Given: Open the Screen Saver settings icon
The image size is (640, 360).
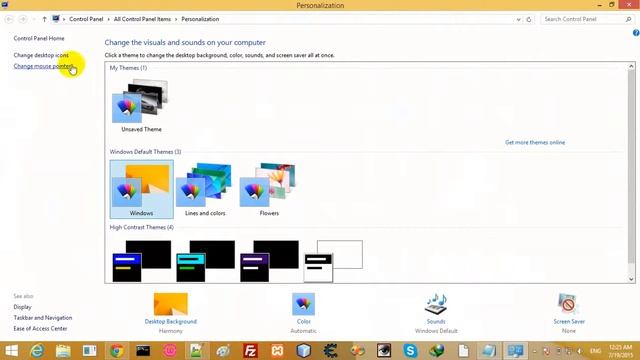Looking at the screenshot, I should coord(569,304).
